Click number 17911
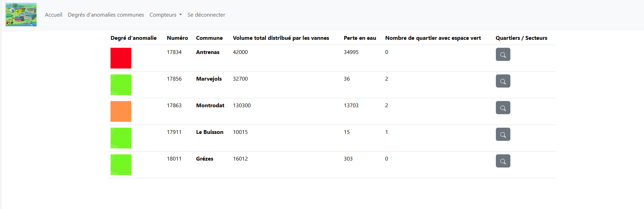Image resolution: width=644 pixels, height=209 pixels. tap(174, 132)
